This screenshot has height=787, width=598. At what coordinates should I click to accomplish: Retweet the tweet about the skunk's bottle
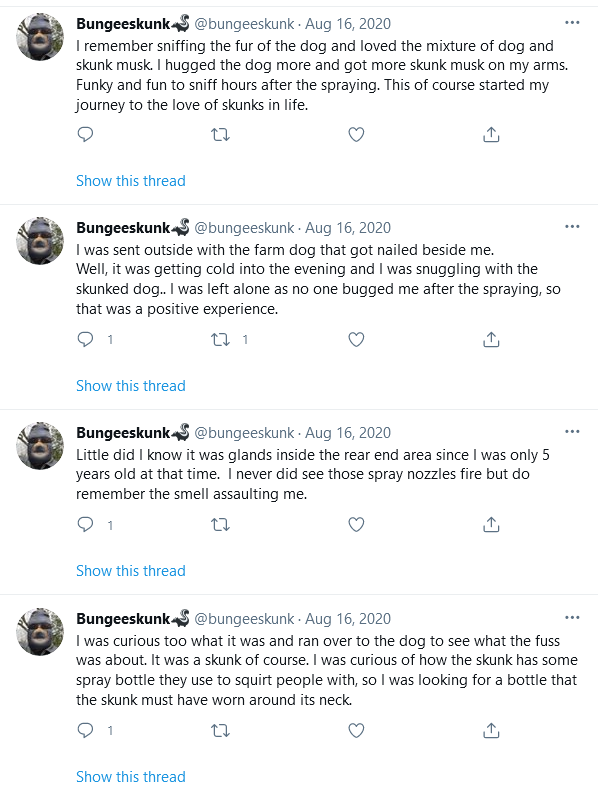pyautogui.click(x=220, y=730)
